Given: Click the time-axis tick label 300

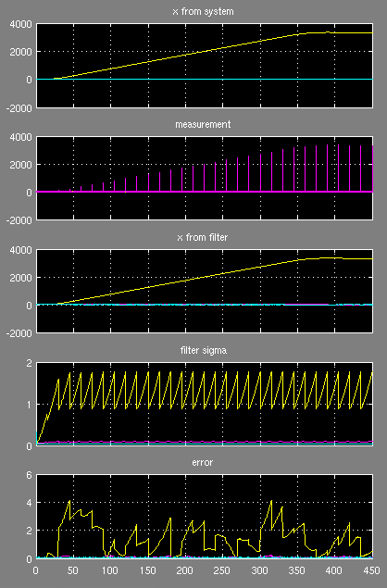Looking at the screenshot, I should tap(259, 570).
